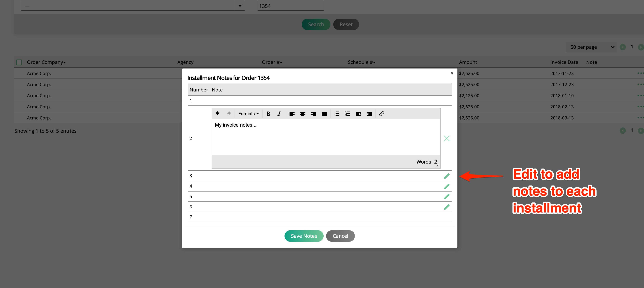Toggle justify alignment in the editor

[x=324, y=114]
